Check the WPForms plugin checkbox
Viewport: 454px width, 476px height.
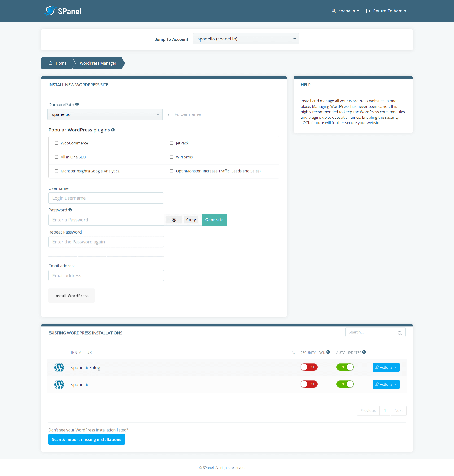[172, 157]
